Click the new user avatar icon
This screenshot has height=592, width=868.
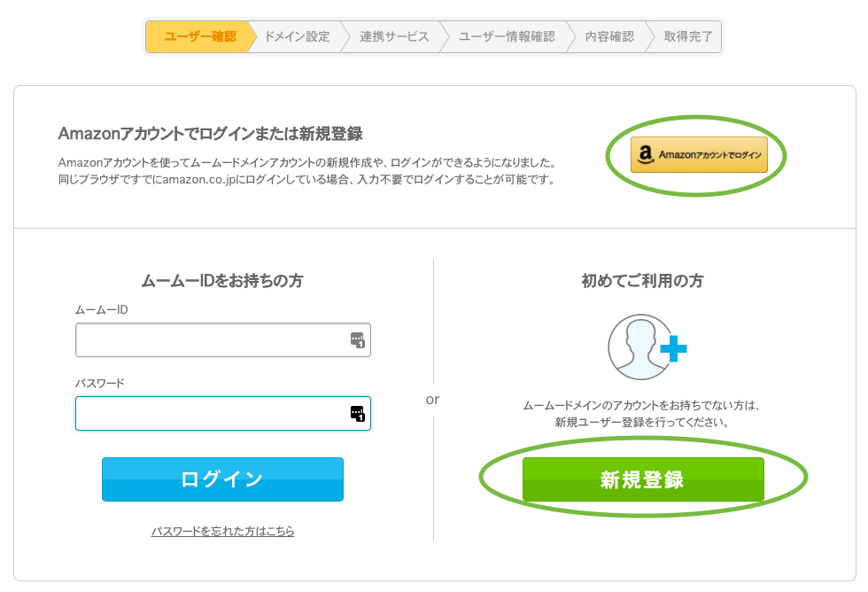point(639,347)
